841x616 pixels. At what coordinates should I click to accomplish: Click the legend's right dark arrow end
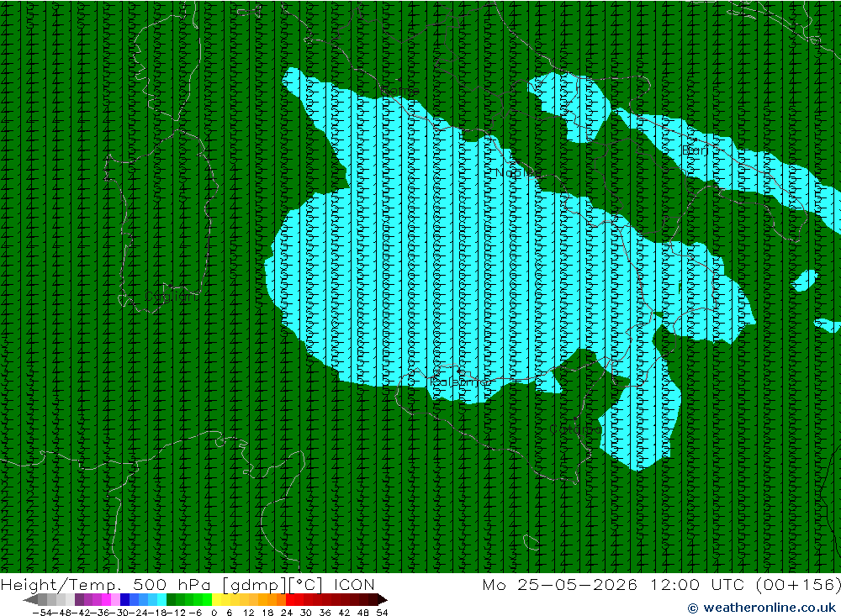pos(383,599)
